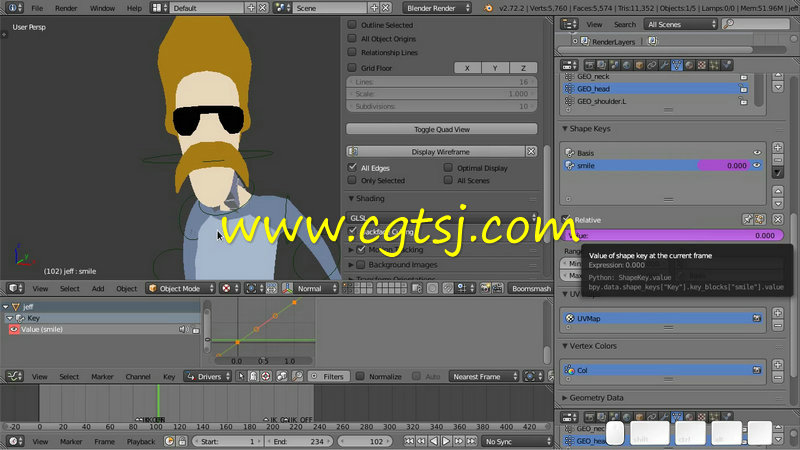Open the All Scenes outliner dropdown
Image resolution: width=800 pixels, height=450 pixels.
tap(681, 24)
